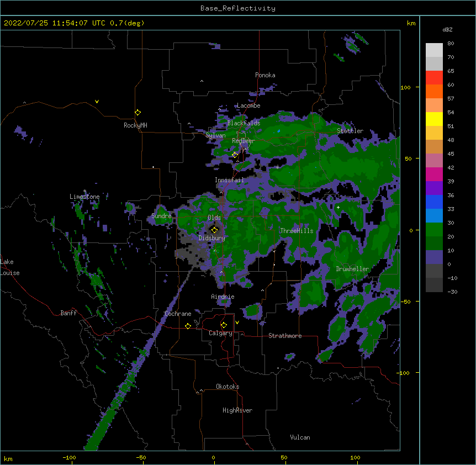Pick the bright green 20-30 dBZ legend swatch
The height and width of the screenshot is (465, 476).
(434, 230)
